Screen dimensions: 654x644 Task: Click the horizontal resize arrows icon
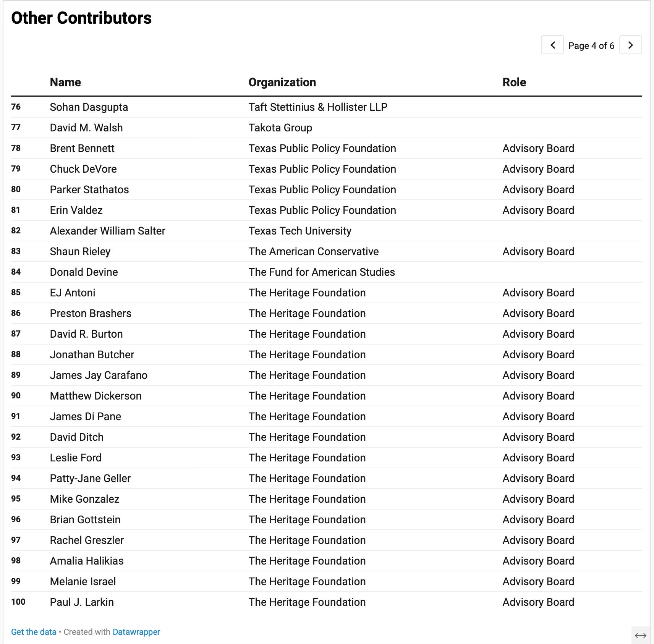click(640, 636)
